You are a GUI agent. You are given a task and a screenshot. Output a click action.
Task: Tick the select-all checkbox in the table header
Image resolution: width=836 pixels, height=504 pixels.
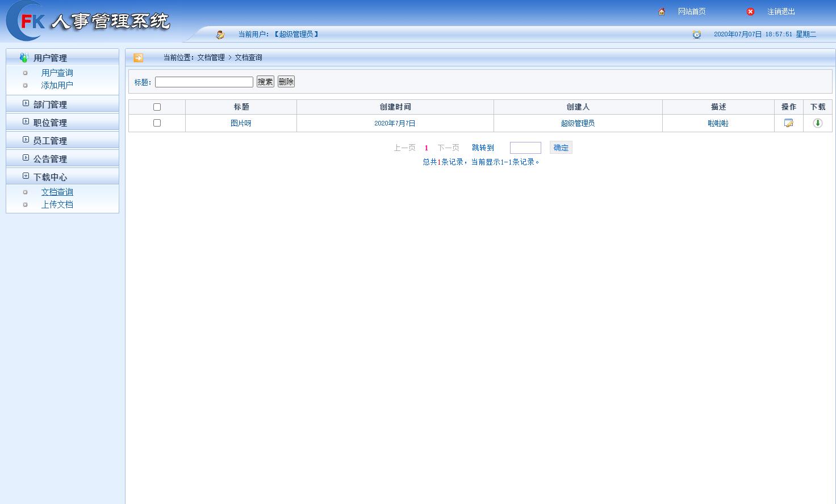point(157,107)
